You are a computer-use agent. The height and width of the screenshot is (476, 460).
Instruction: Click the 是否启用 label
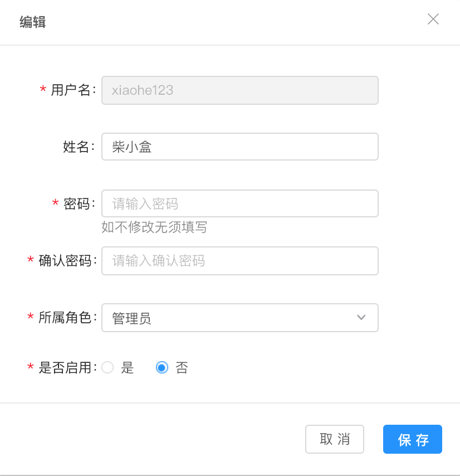coord(66,368)
